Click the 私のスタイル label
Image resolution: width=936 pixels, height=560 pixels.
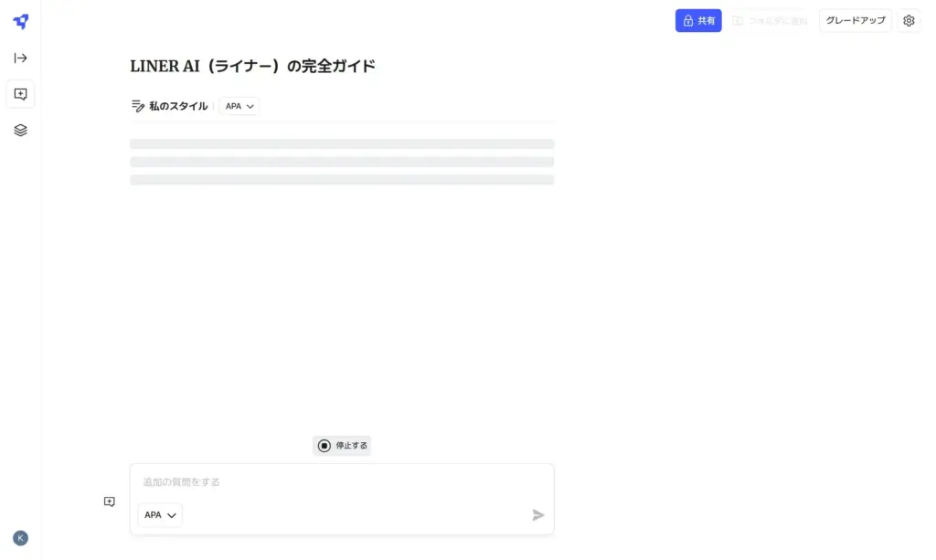(x=178, y=106)
